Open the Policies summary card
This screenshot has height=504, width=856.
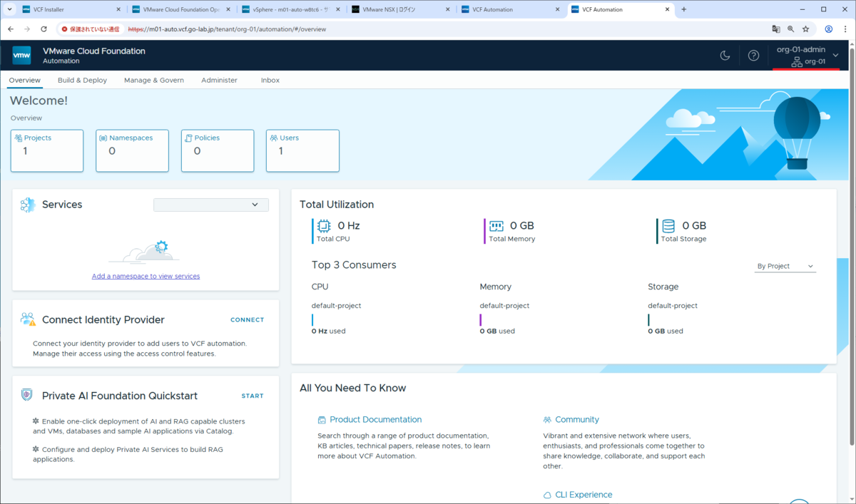pyautogui.click(x=218, y=150)
